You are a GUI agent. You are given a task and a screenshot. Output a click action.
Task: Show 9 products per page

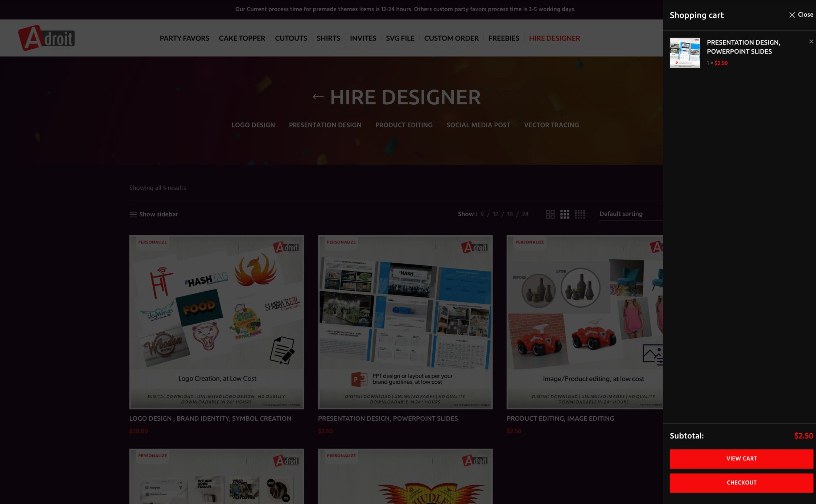coord(482,214)
